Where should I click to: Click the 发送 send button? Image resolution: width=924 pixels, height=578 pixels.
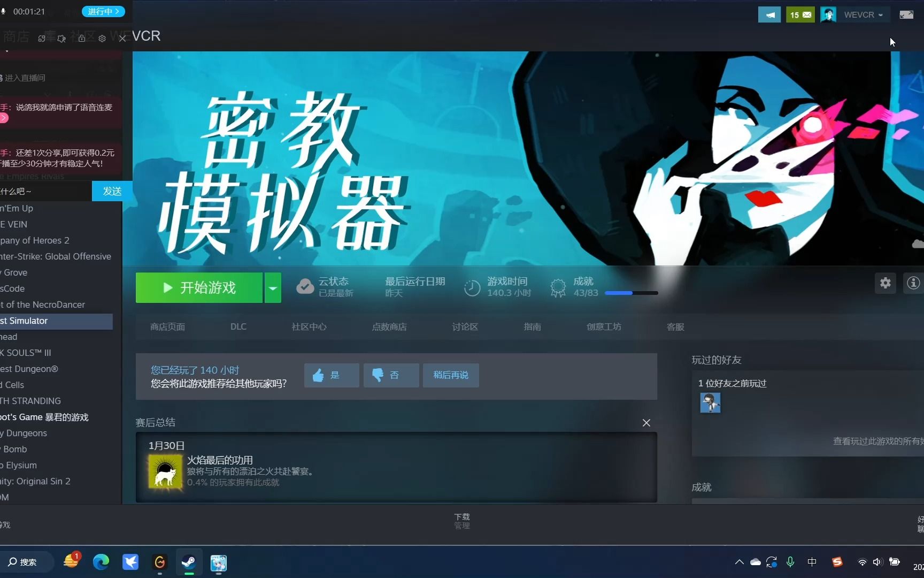[112, 191]
